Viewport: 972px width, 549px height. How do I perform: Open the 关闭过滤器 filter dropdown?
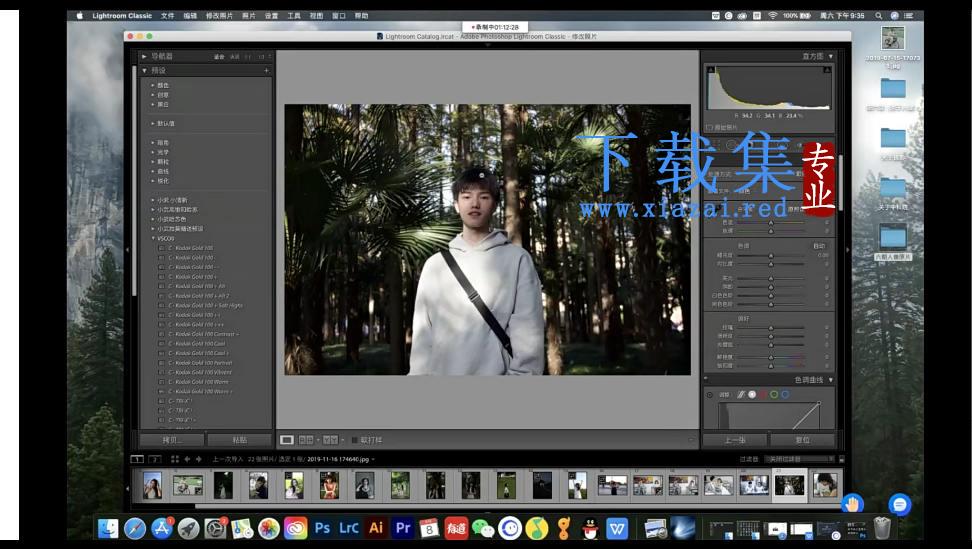(x=798, y=459)
